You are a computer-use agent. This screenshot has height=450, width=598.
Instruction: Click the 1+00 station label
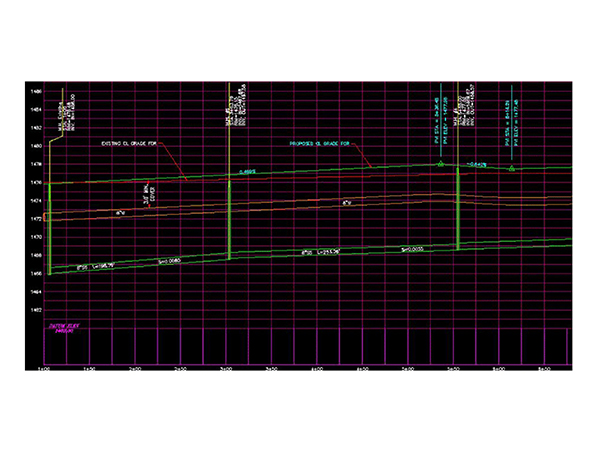[45, 369]
